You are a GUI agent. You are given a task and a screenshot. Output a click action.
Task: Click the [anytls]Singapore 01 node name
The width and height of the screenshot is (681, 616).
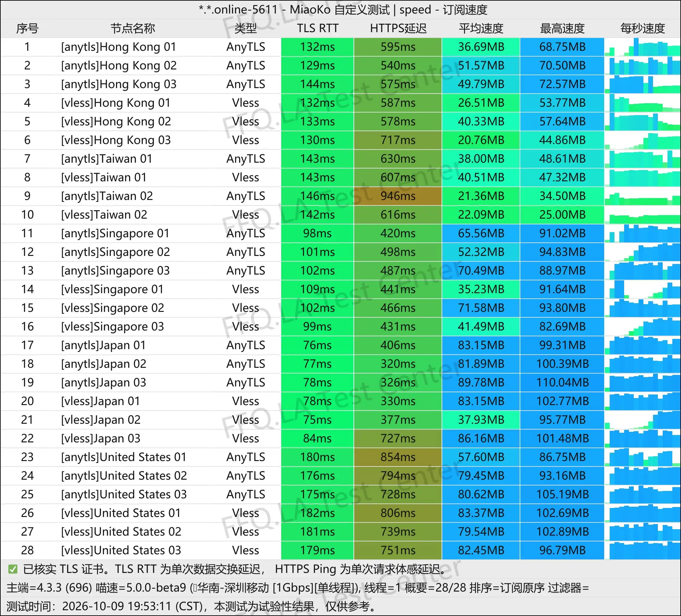click(x=115, y=233)
